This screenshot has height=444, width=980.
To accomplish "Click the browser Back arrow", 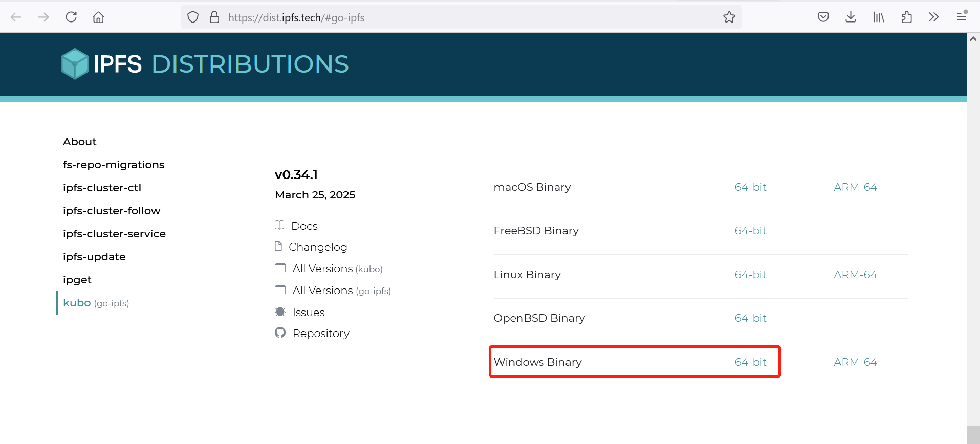I will pyautogui.click(x=16, y=17).
